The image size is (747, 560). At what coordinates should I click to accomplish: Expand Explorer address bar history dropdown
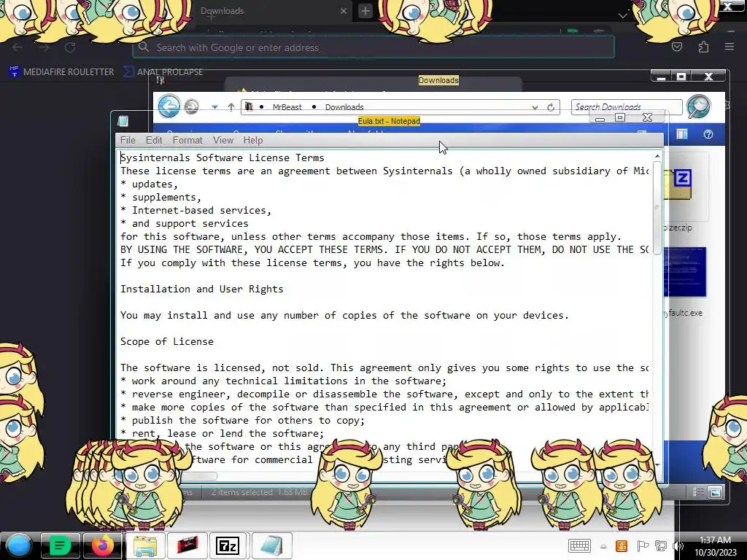[535, 108]
